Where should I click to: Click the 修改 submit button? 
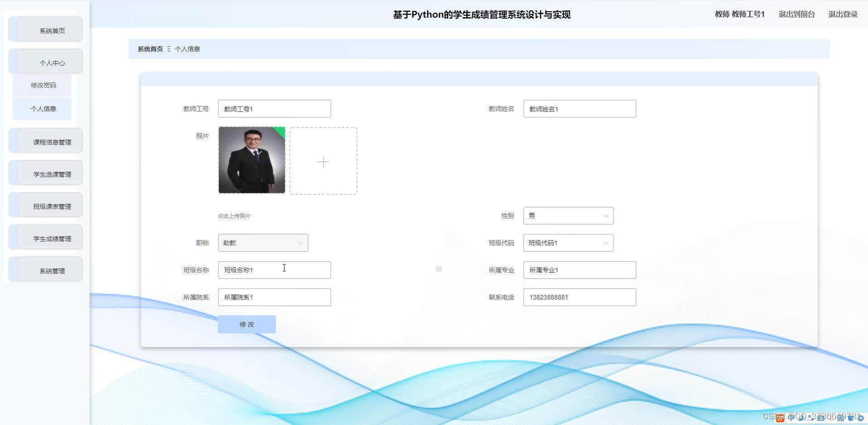coord(247,324)
